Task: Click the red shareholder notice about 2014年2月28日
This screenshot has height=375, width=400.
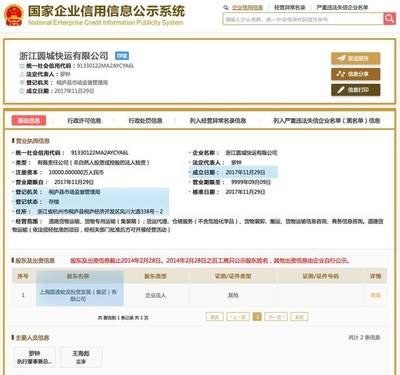Action: click(x=210, y=260)
